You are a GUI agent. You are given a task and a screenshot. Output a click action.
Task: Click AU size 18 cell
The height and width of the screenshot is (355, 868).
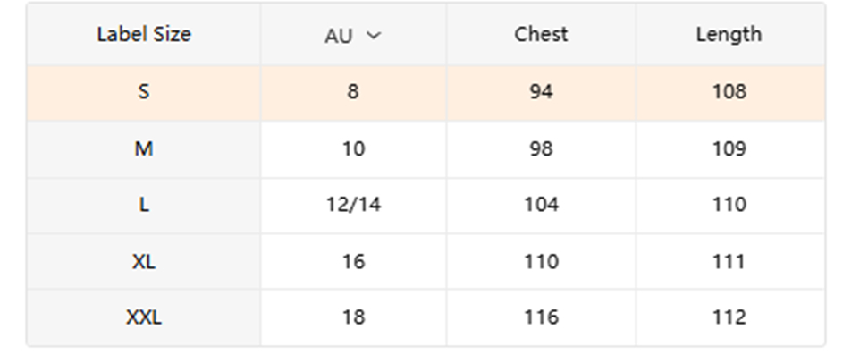[x=353, y=318]
